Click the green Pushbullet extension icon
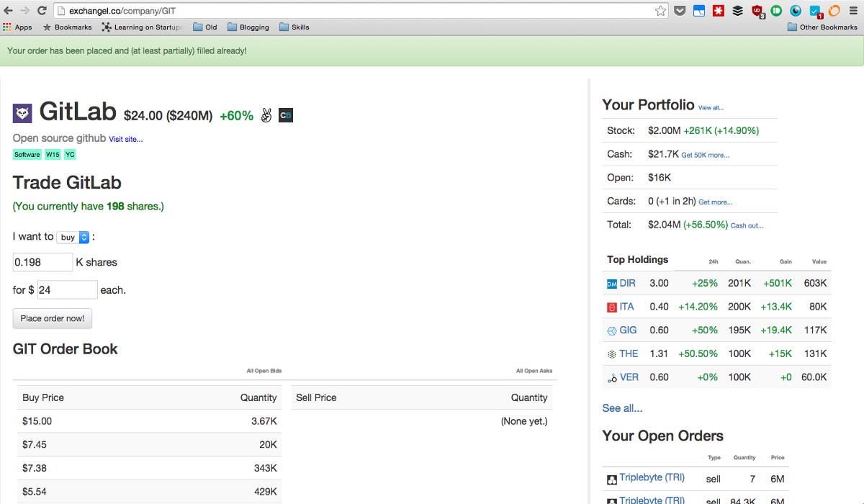The image size is (864, 504). tap(776, 11)
